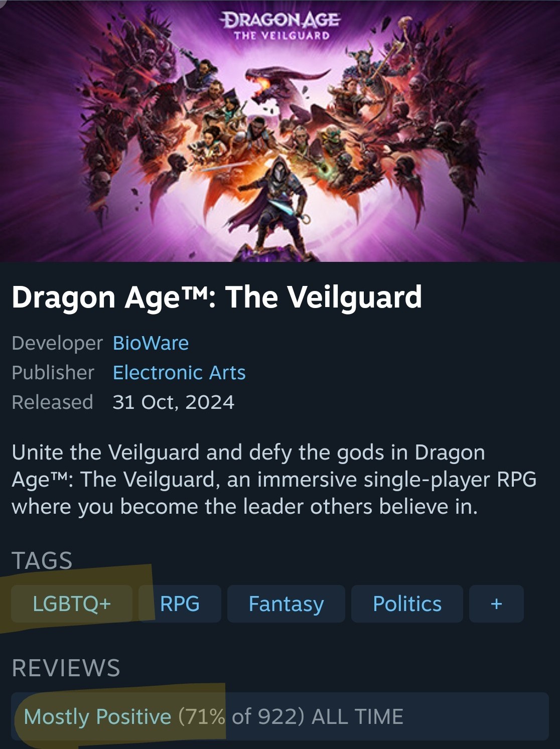This screenshot has width=560, height=749.
Task: Click the Dragon Age logo in the banner
Action: pyautogui.click(x=281, y=27)
